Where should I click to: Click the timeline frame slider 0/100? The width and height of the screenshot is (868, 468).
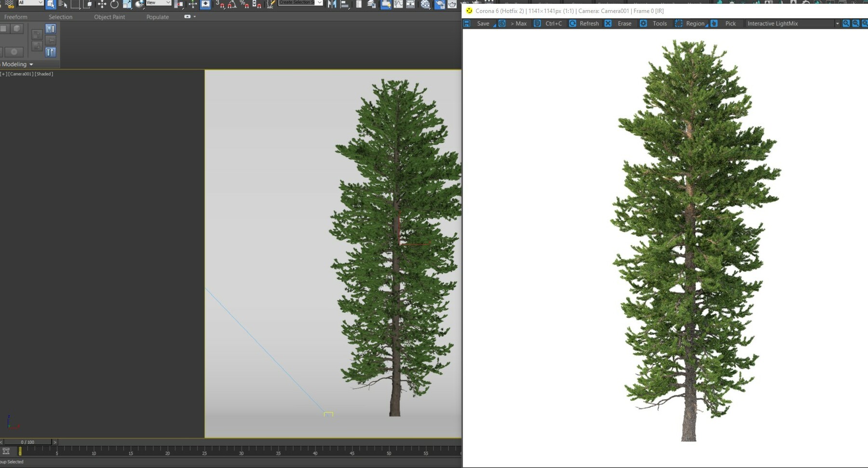(x=27, y=442)
